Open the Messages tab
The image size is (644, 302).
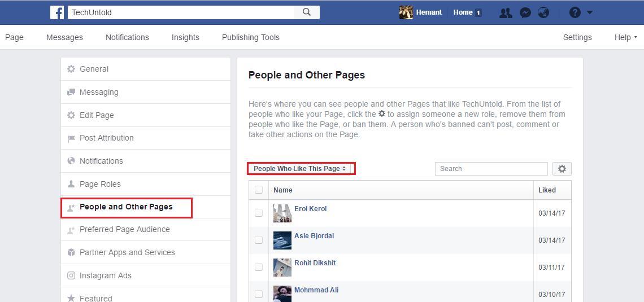click(64, 37)
